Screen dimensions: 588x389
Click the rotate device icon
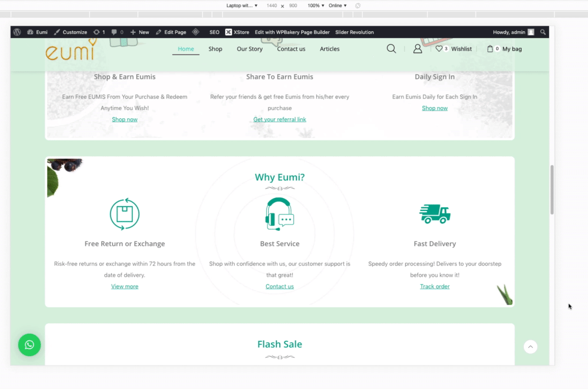pyautogui.click(x=358, y=6)
